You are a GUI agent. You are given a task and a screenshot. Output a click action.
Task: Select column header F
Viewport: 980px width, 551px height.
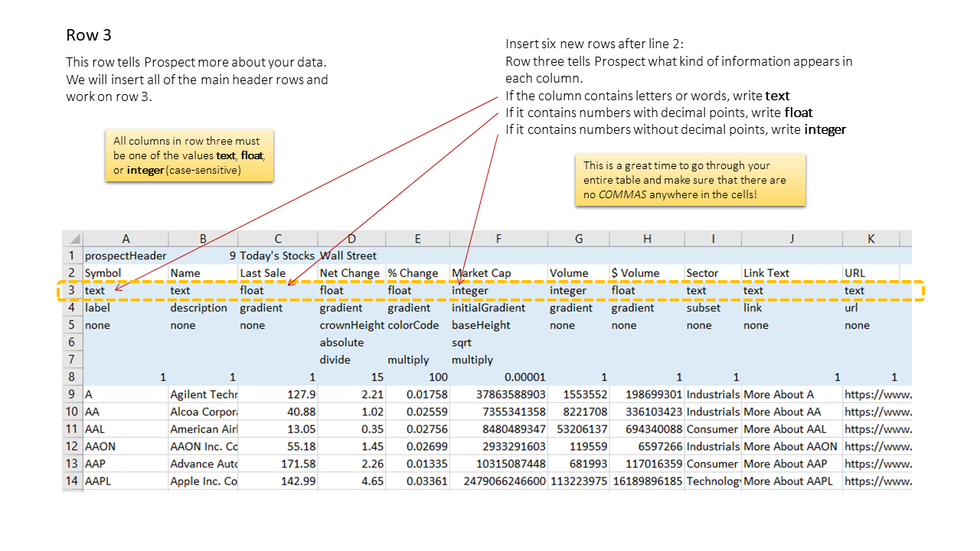(x=498, y=239)
